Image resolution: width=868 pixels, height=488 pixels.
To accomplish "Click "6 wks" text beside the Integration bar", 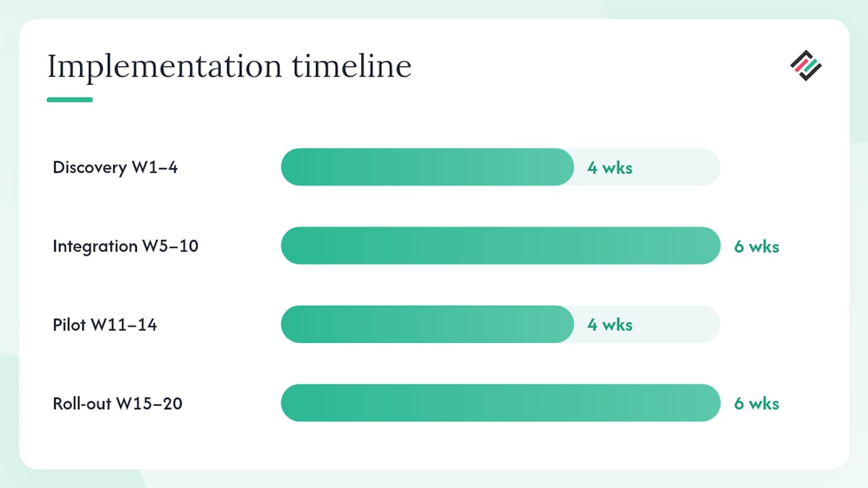I will tap(757, 246).
